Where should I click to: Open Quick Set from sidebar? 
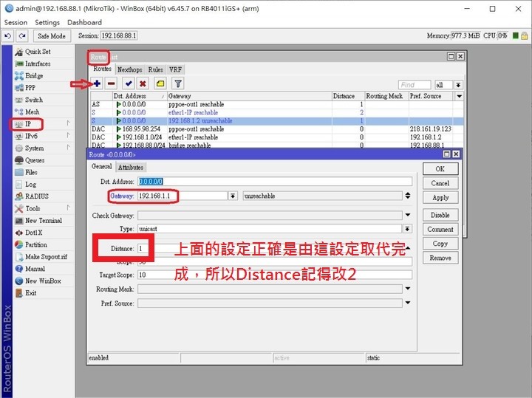coord(38,52)
